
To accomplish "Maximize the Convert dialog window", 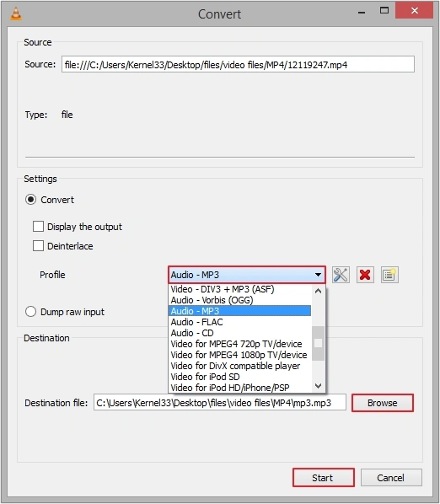I will pos(384,11).
